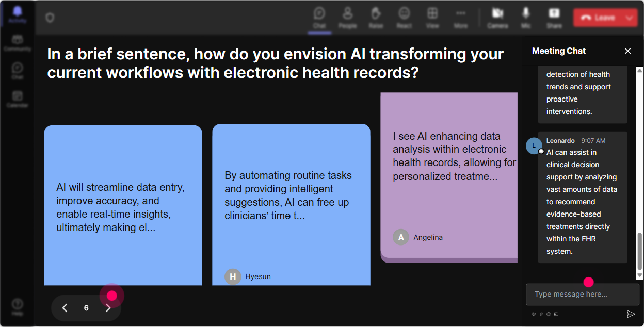Raise your hand in the meeting
This screenshot has width=644, height=327.
pyautogui.click(x=376, y=18)
